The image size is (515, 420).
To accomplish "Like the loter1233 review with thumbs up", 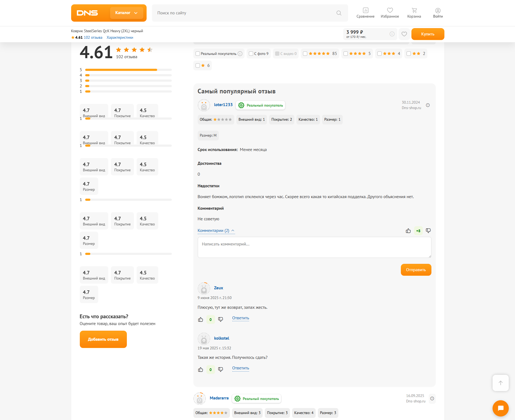I will pyautogui.click(x=408, y=231).
